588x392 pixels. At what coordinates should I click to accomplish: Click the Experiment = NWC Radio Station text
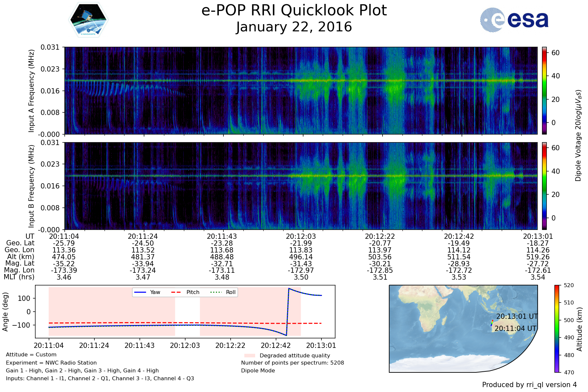[x=51, y=363]
